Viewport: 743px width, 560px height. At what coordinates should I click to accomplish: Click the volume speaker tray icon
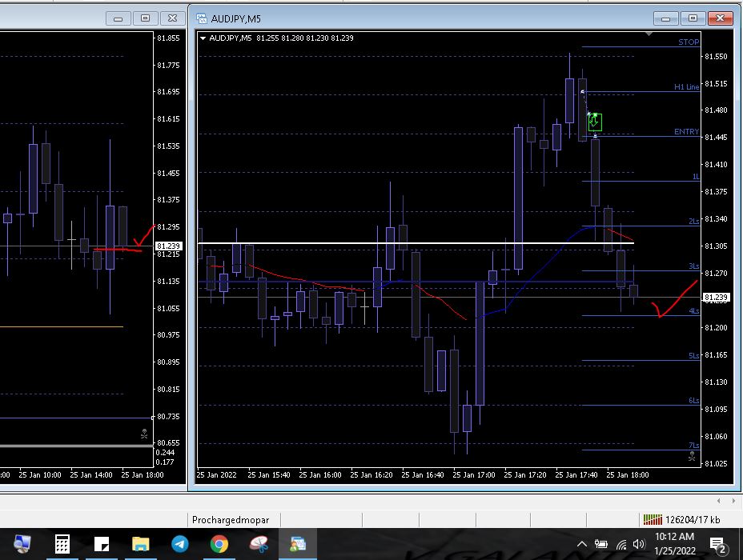638,545
